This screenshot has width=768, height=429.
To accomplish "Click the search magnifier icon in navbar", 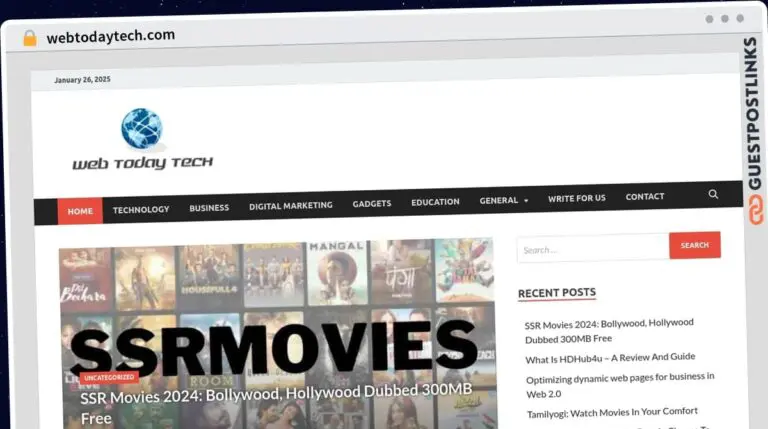I will [713, 194].
